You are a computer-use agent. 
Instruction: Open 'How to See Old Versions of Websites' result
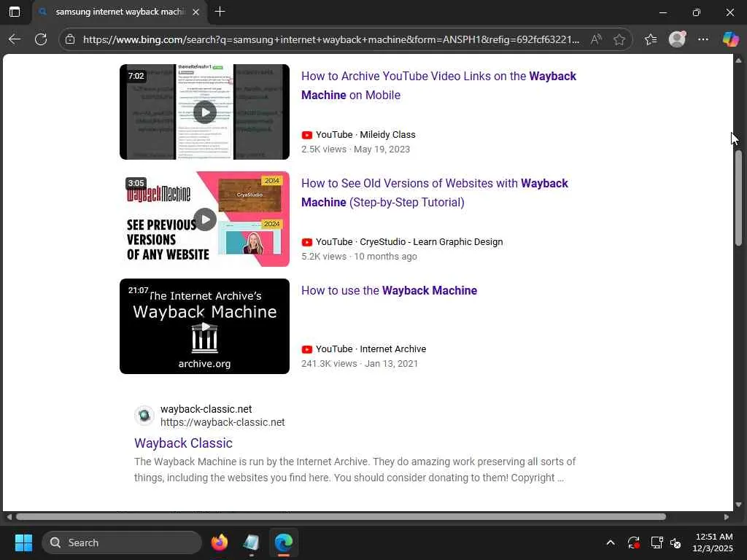[x=435, y=192]
